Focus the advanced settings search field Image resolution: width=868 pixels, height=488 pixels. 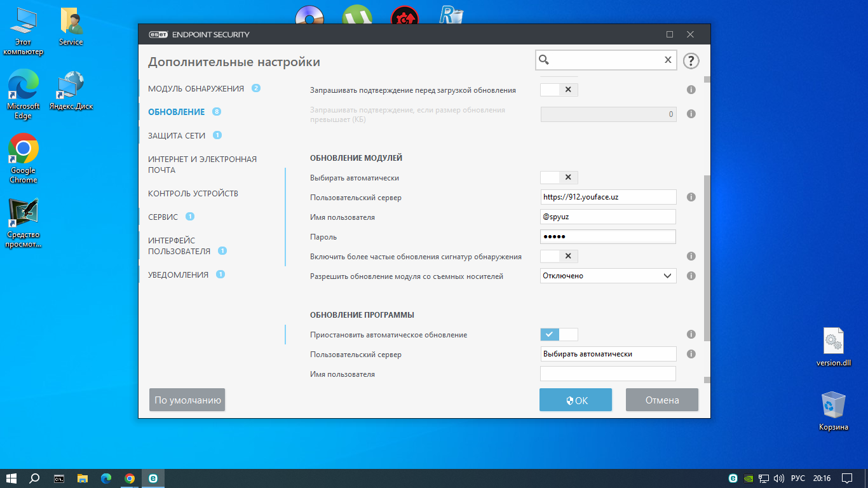pyautogui.click(x=605, y=60)
